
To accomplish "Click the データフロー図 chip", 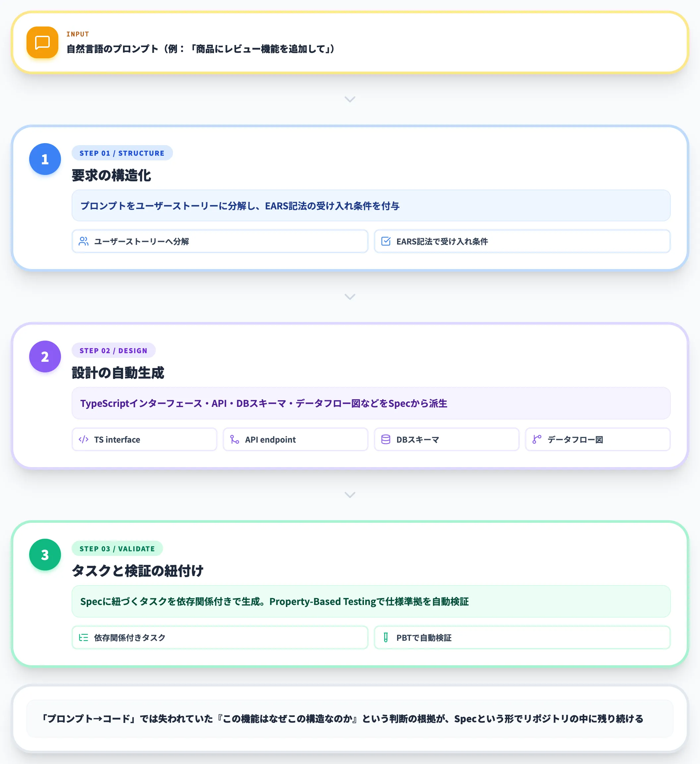I will pos(598,440).
